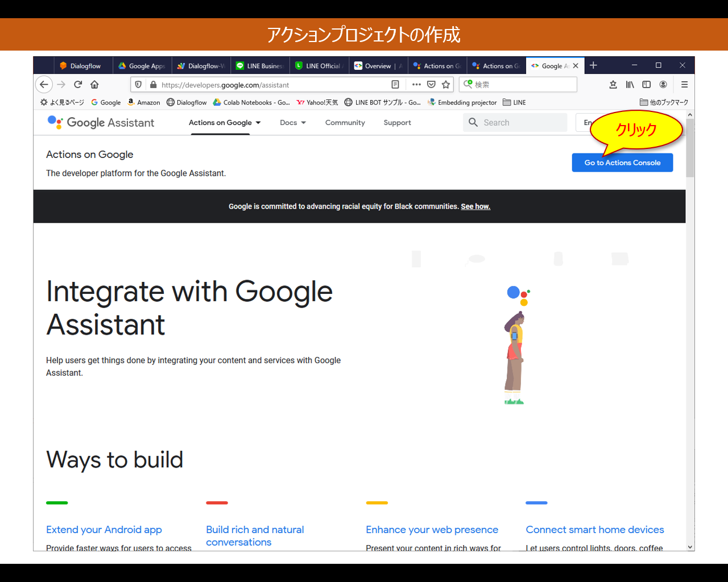Screen dimensions: 728x582
Task: Open the See how link
Action: pos(475,206)
